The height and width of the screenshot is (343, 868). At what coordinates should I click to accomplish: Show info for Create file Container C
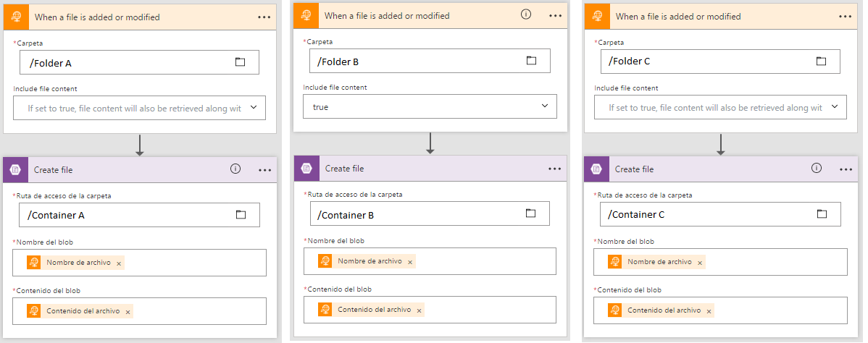(817, 168)
